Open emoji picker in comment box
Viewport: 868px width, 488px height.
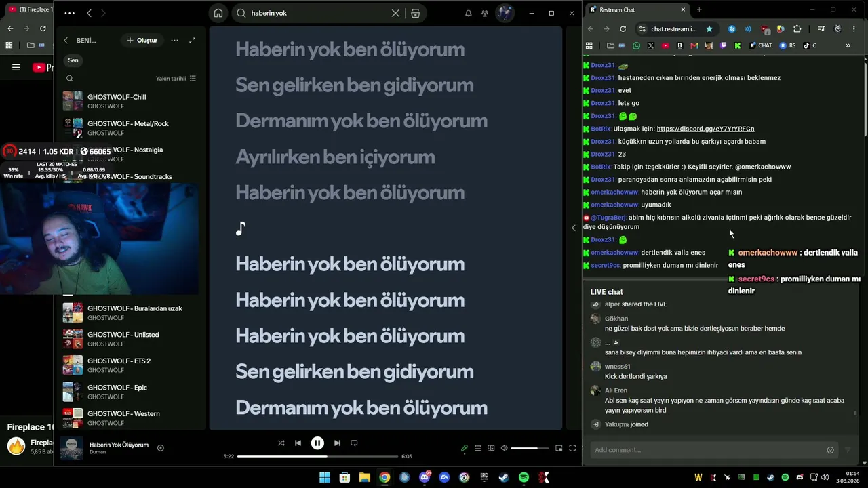coord(830,450)
